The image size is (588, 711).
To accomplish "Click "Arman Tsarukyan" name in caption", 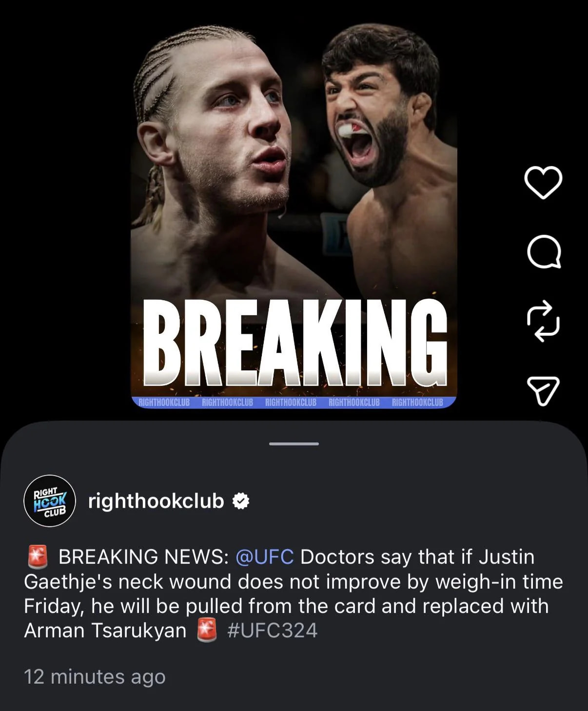I will click(x=105, y=631).
